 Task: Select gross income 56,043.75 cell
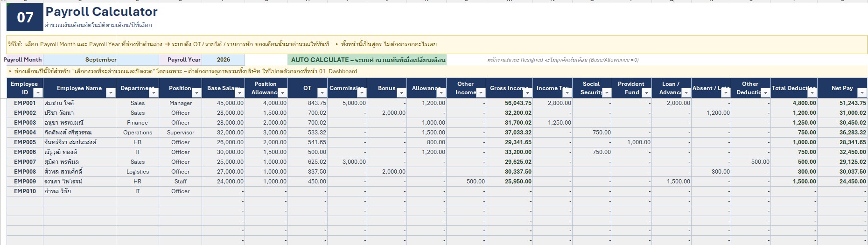pyautogui.click(x=509, y=103)
